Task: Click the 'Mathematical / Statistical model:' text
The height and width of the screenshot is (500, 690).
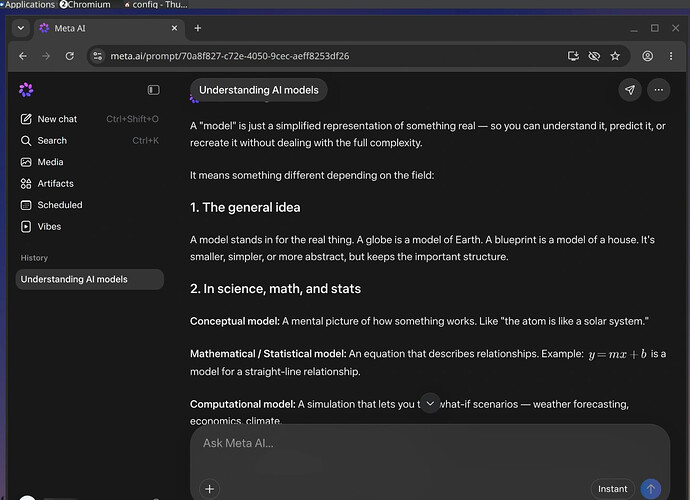Action: [x=268, y=354]
